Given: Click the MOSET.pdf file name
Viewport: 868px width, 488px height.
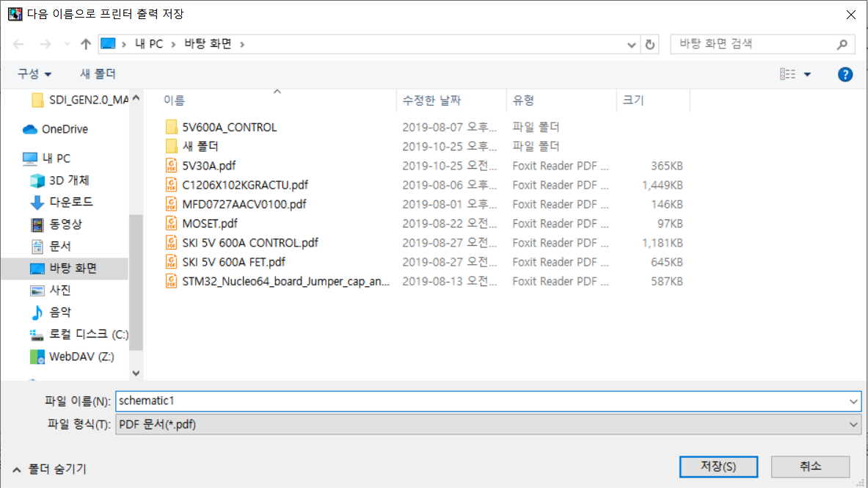Looking at the screenshot, I should [210, 223].
